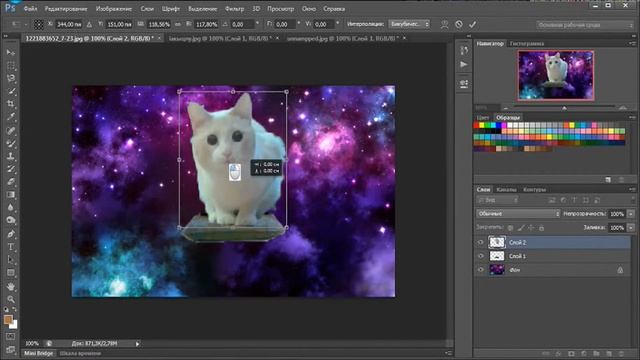Screen dimensions: 640x360
Task: Open the Mini Bridge tab
Action: [38, 353]
